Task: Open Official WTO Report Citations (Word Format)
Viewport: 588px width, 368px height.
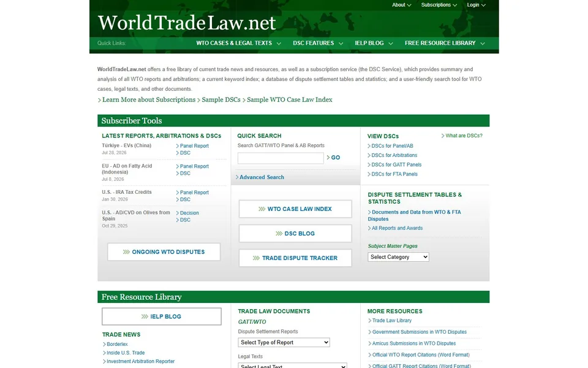Action: coord(419,355)
